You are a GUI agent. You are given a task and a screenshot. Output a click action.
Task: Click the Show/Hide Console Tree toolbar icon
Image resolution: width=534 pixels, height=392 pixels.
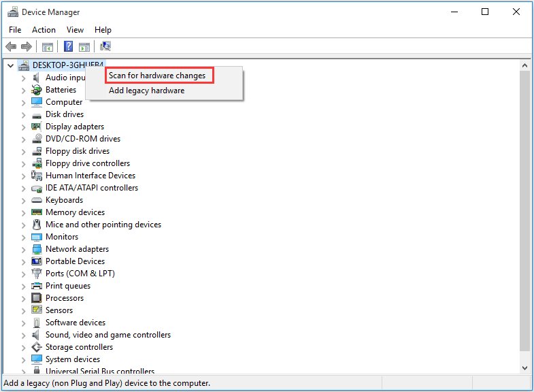[x=48, y=47]
